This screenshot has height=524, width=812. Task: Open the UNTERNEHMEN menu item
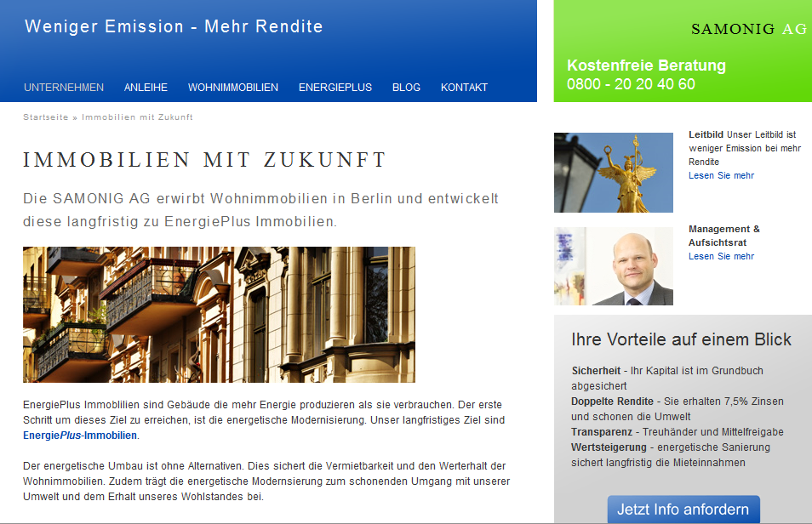pyautogui.click(x=64, y=88)
